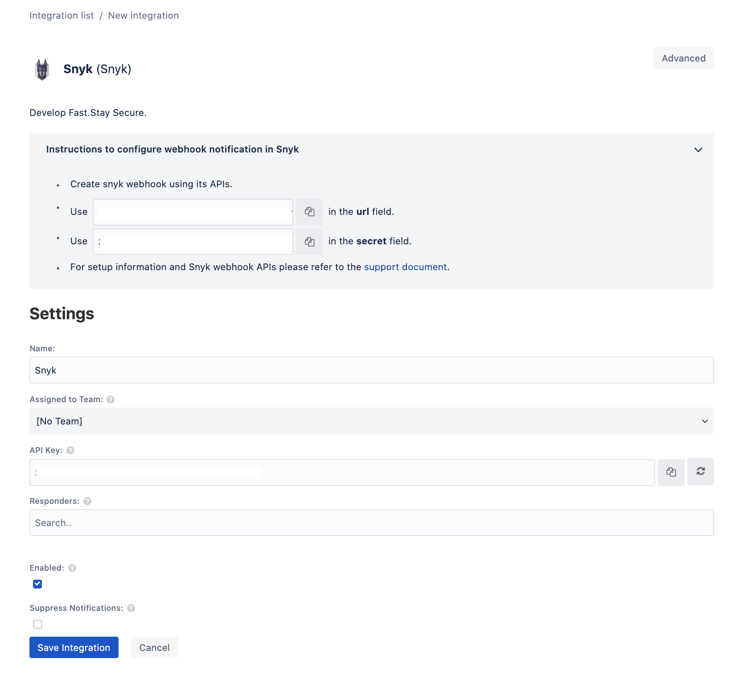The image size is (739, 700).
Task: Click Save Integration
Action: click(74, 647)
